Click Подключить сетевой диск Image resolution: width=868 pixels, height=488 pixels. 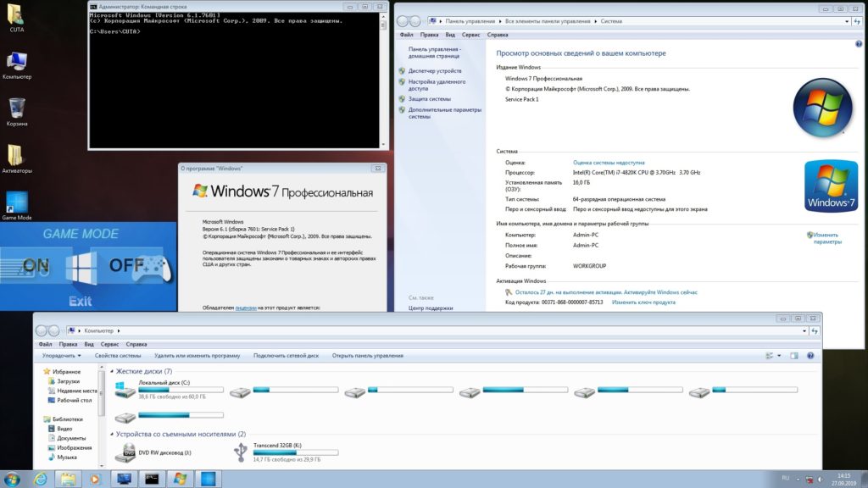pyautogui.click(x=286, y=356)
